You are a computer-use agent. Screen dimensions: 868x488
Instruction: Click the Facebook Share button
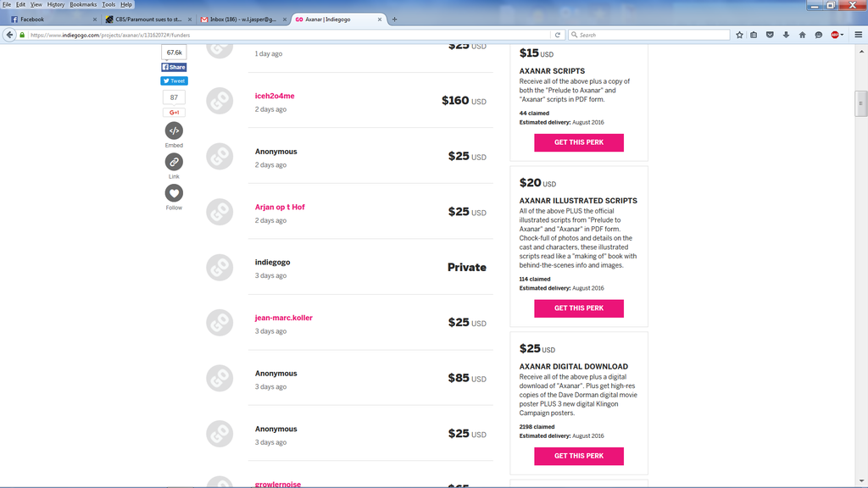(x=174, y=67)
